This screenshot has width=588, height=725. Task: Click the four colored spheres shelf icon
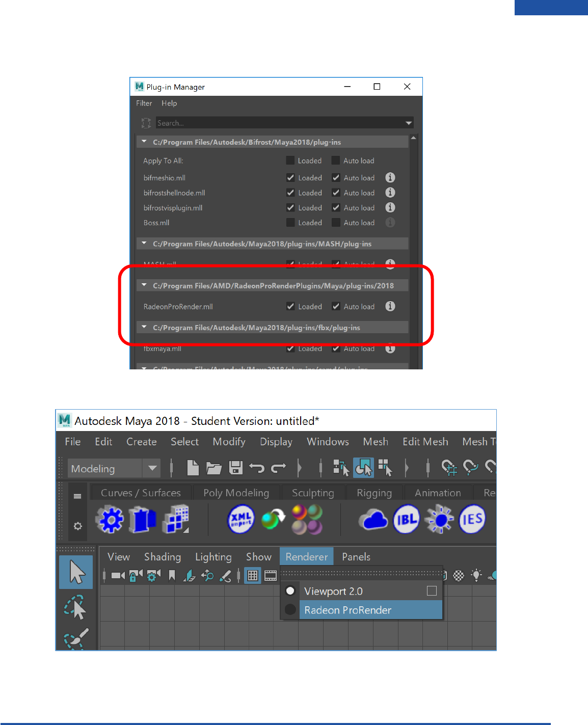[307, 520]
